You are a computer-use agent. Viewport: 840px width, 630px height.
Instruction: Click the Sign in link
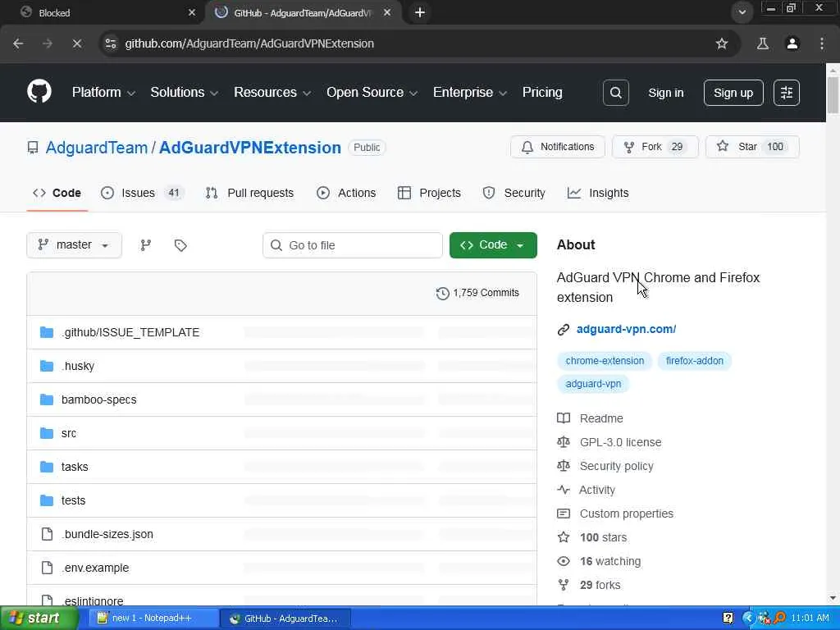pos(666,93)
